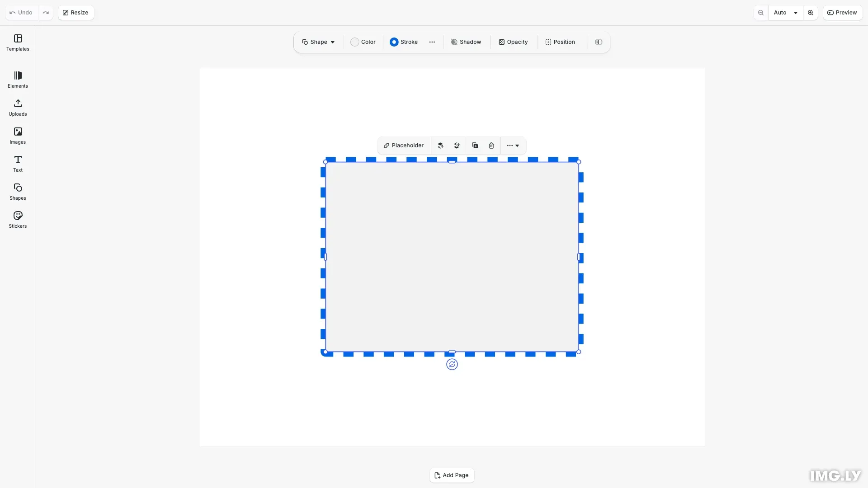The width and height of the screenshot is (868, 488).
Task: Select the Text tool
Action: [x=17, y=164]
